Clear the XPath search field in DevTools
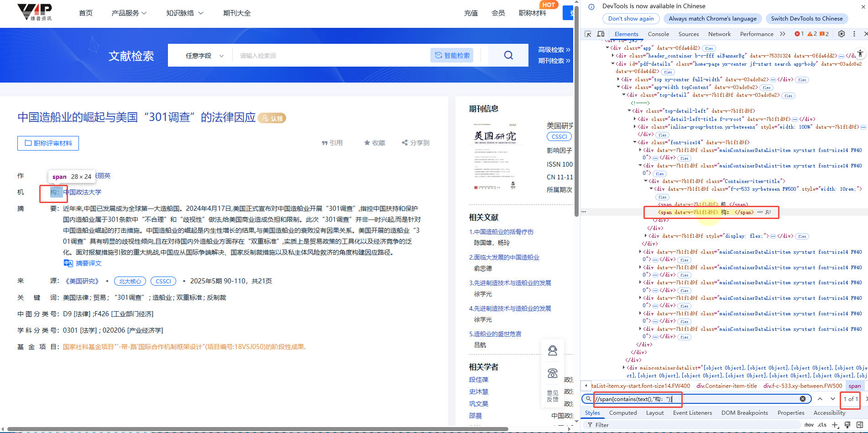The width and height of the screenshot is (868, 433). pyautogui.click(x=803, y=399)
